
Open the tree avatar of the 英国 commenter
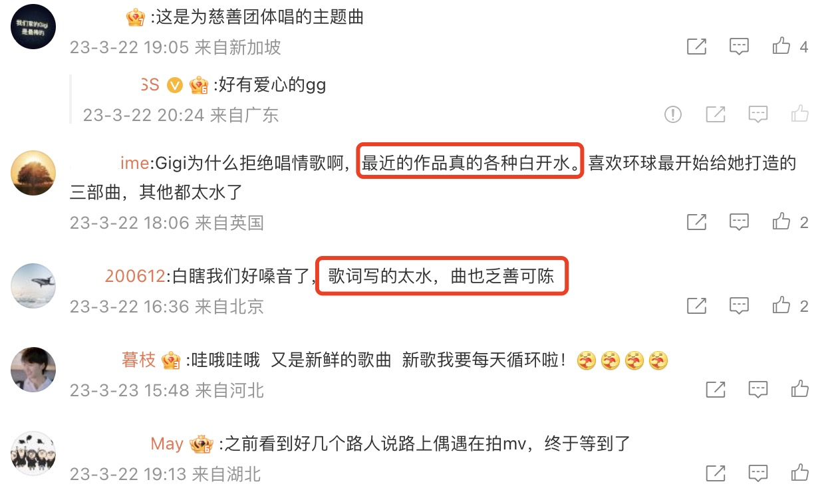click(x=33, y=173)
